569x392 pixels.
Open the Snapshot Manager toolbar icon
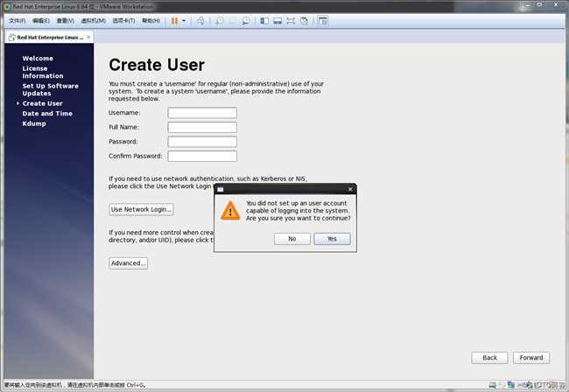246,21
